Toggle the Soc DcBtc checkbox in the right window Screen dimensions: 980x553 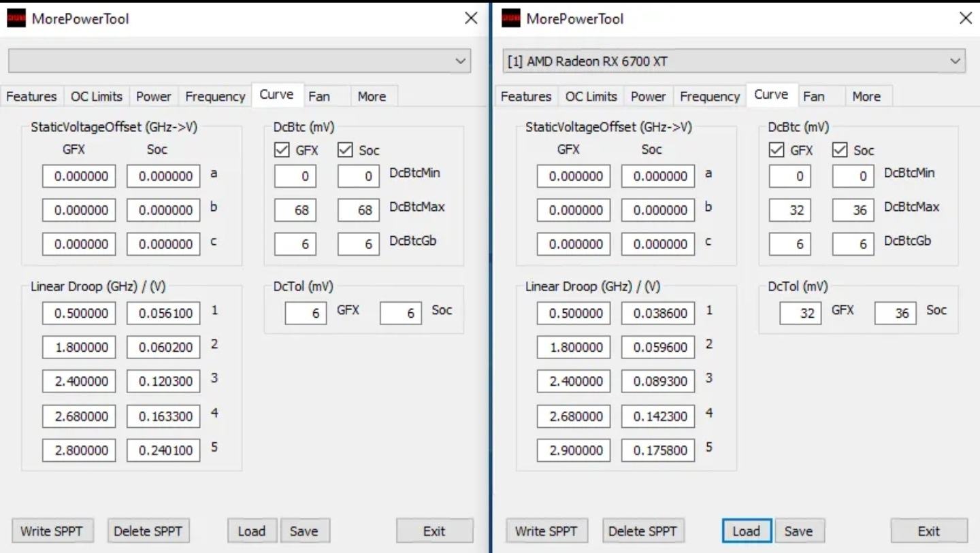click(840, 150)
